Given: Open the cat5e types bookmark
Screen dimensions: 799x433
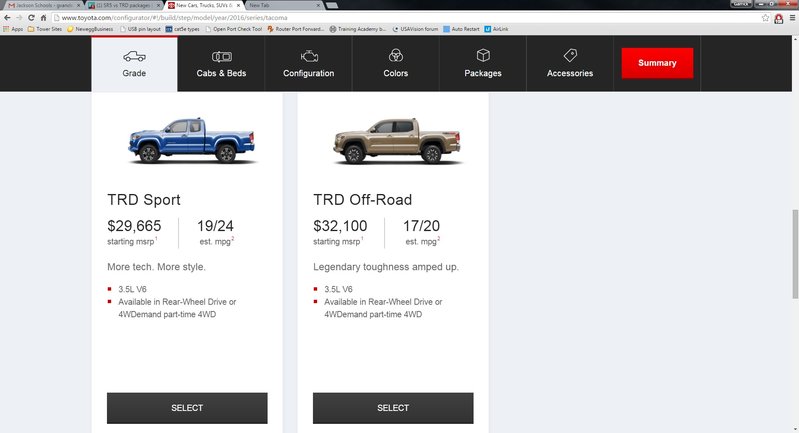Looking at the screenshot, I should coord(182,29).
